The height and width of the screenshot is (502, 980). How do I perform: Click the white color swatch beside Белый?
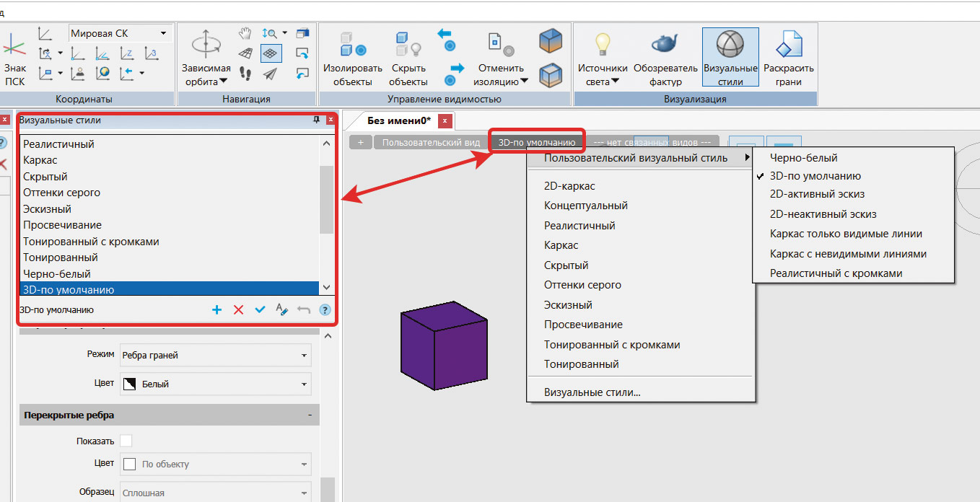click(x=131, y=384)
